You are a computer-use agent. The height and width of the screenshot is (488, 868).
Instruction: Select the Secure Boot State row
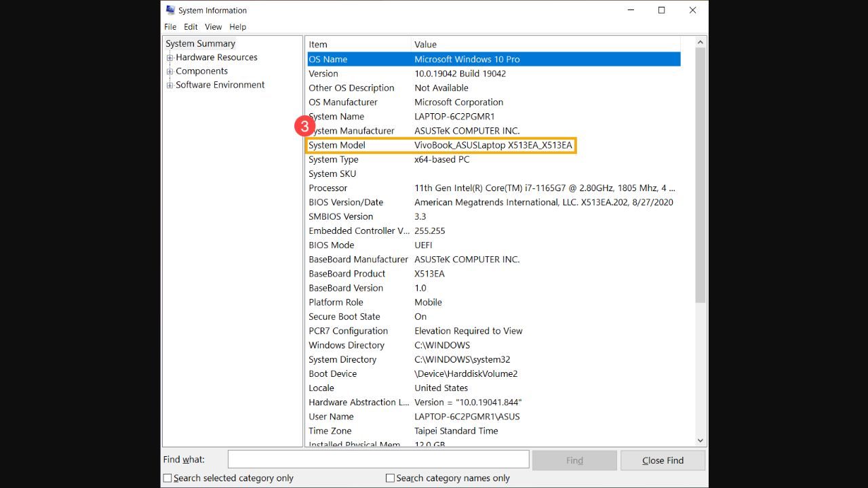494,316
